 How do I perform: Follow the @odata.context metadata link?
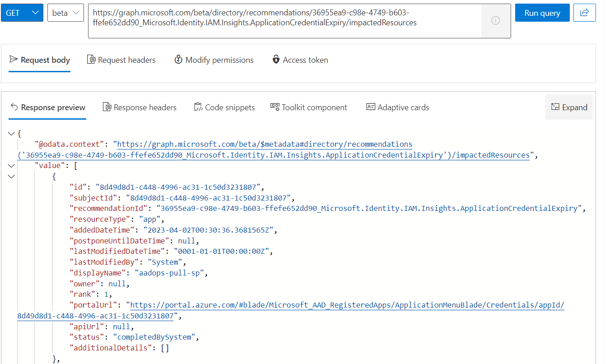tap(265, 145)
